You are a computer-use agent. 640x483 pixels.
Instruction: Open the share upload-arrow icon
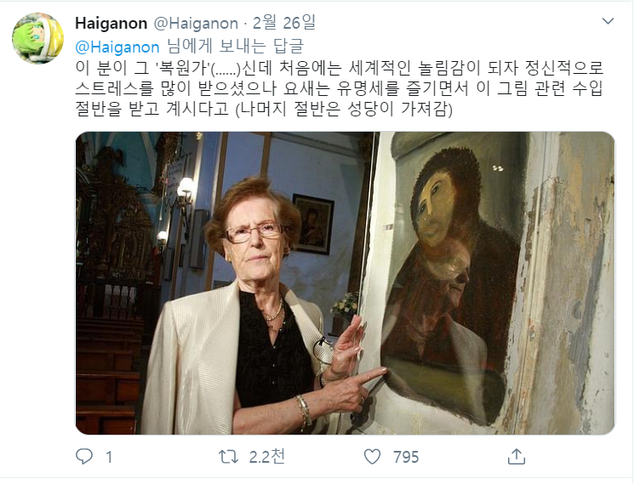point(516,456)
